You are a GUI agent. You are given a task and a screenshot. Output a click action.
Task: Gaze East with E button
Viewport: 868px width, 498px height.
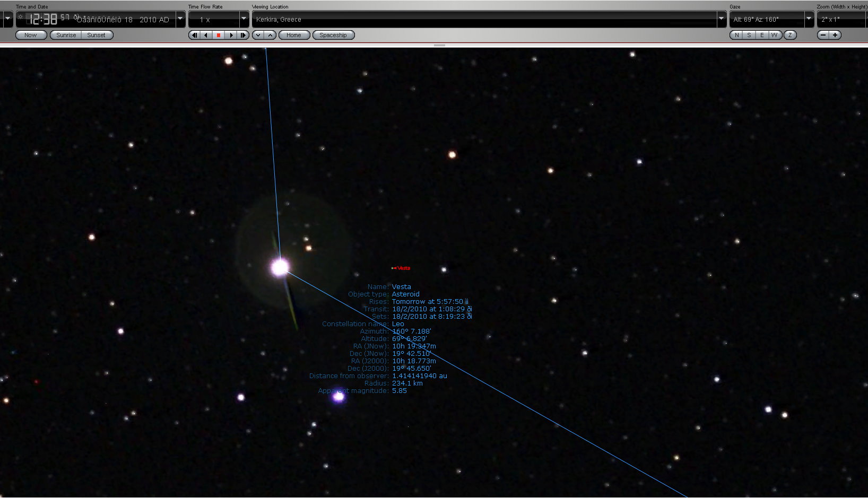click(762, 35)
